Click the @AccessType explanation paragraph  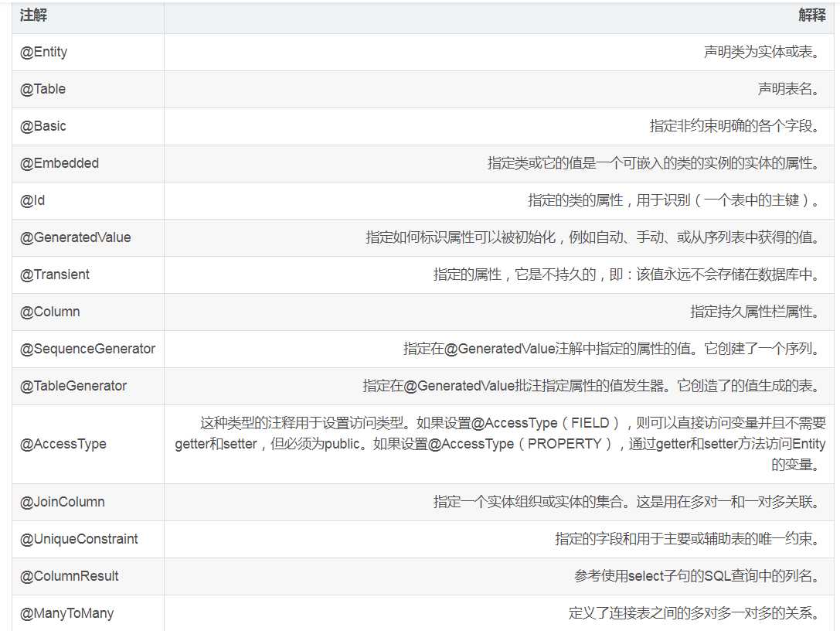[500, 444]
